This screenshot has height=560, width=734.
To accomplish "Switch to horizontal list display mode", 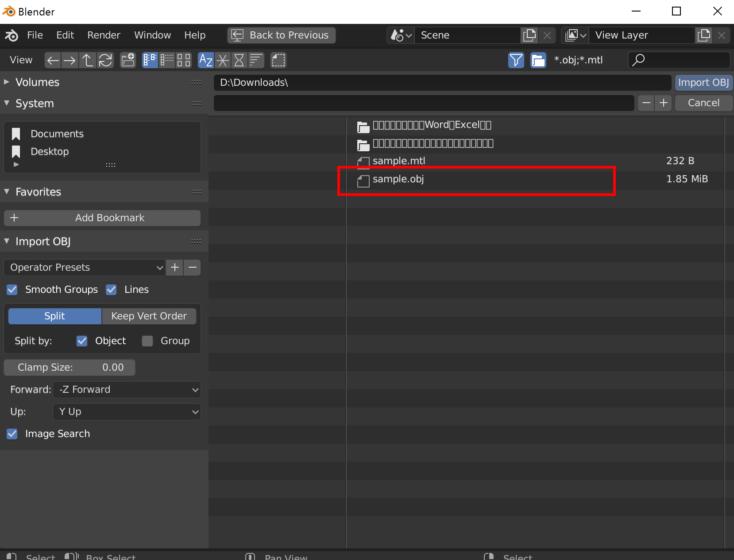I will click(167, 60).
